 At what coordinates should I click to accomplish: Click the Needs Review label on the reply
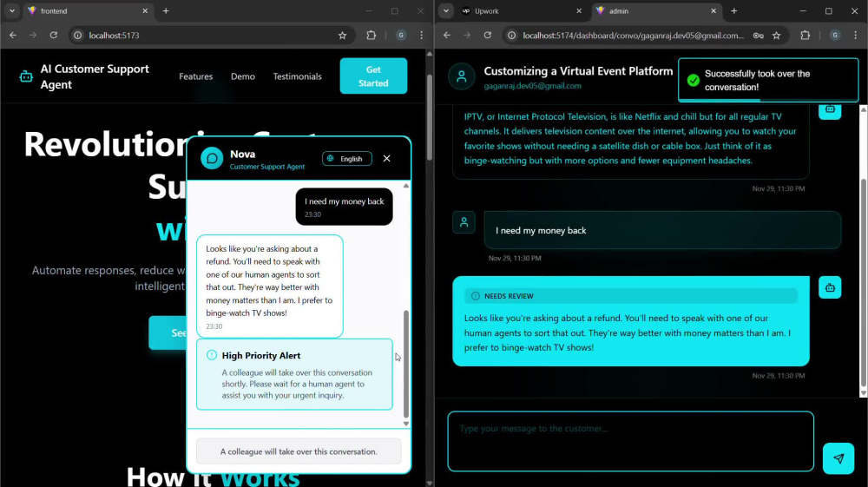pyautogui.click(x=509, y=296)
